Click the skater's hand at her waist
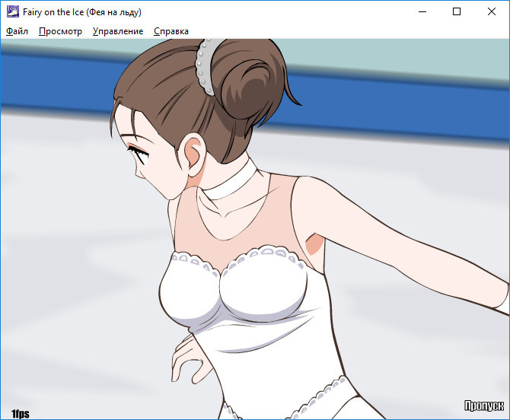Image resolution: width=510 pixels, height=420 pixels. click(x=186, y=359)
